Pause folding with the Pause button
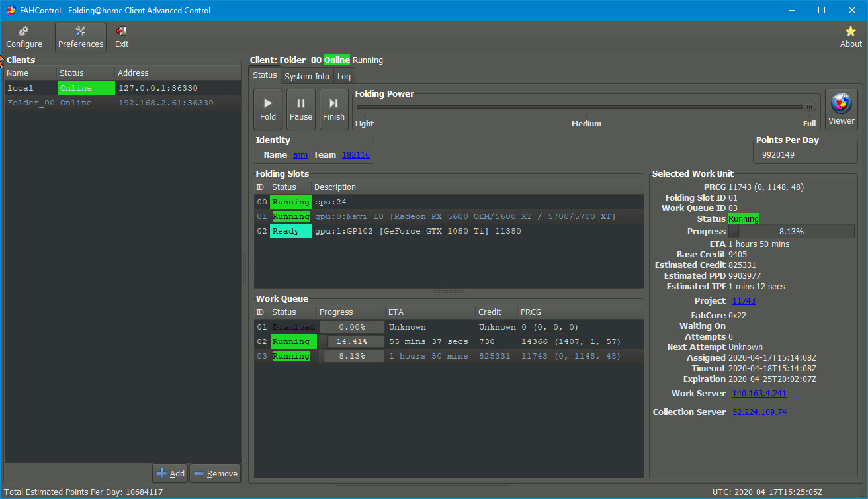The width and height of the screenshot is (868, 499). tap(301, 109)
